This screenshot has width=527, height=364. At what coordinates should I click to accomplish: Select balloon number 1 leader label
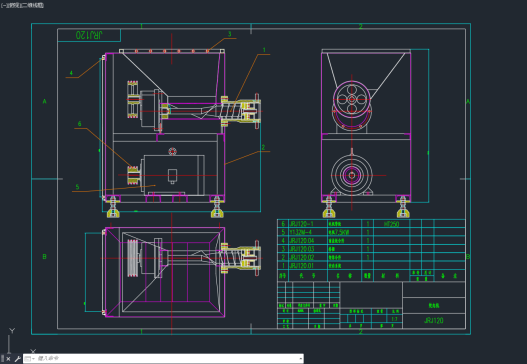tap(264, 50)
